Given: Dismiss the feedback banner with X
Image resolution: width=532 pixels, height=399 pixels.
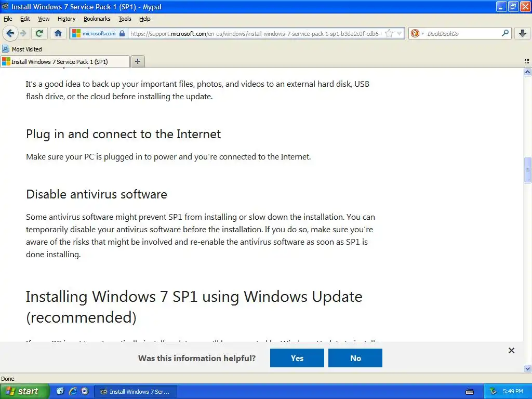Looking at the screenshot, I should (511, 351).
